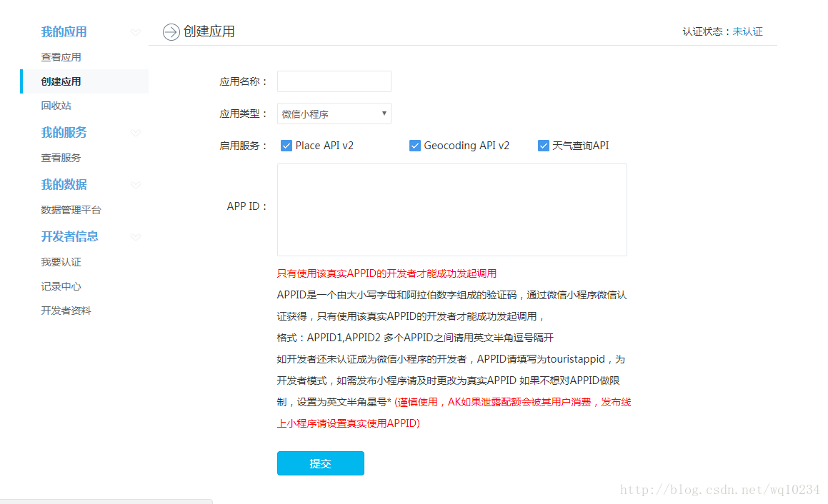Open 数据管理平台 in the sidebar
Viewport: 828px width, 504px height.
click(71, 210)
